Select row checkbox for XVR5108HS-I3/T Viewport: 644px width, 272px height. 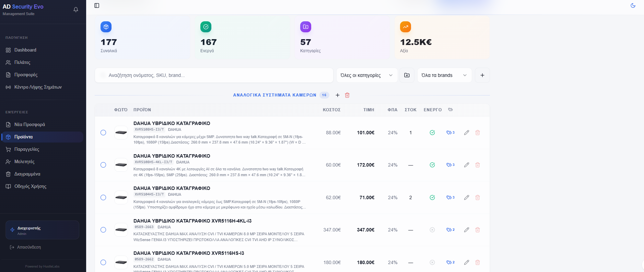coord(103,133)
